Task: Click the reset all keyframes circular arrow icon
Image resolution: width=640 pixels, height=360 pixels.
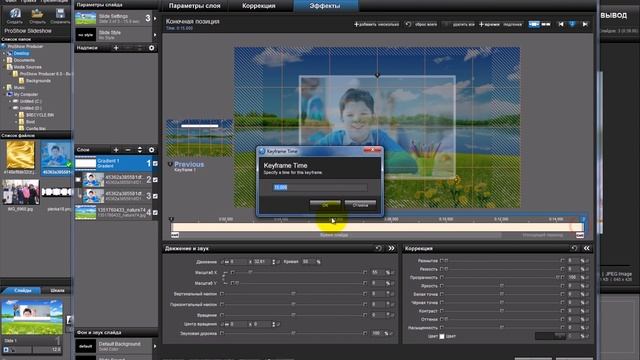Action: click(x=408, y=24)
